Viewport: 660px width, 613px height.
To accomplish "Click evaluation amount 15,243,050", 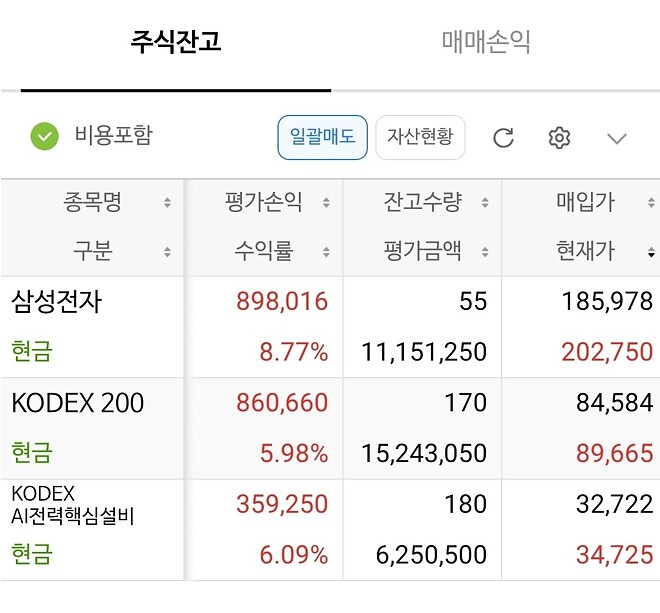I will point(424,453).
